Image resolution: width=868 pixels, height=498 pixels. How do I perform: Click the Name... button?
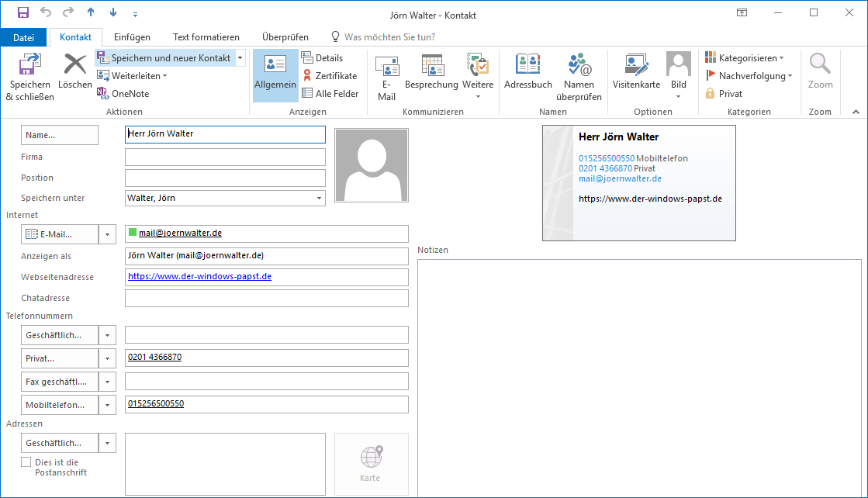(60, 135)
